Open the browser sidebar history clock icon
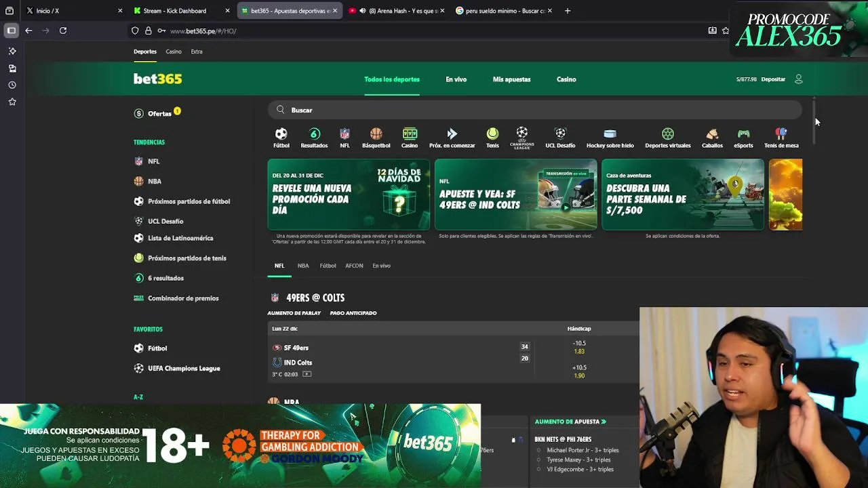 pyautogui.click(x=12, y=85)
